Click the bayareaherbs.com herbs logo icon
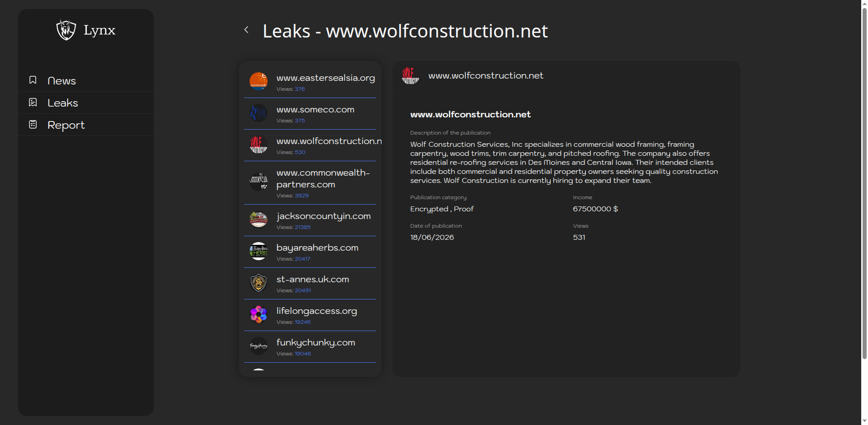 (x=259, y=251)
